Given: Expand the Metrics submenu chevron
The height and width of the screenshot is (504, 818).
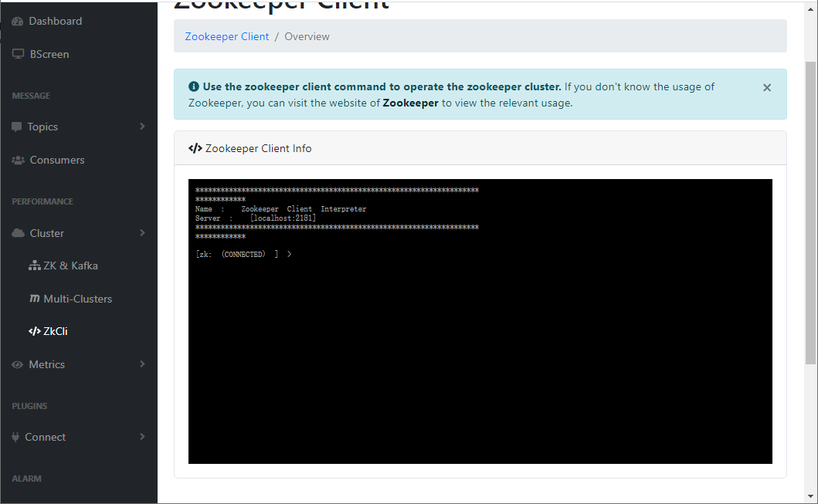Looking at the screenshot, I should tap(142, 364).
